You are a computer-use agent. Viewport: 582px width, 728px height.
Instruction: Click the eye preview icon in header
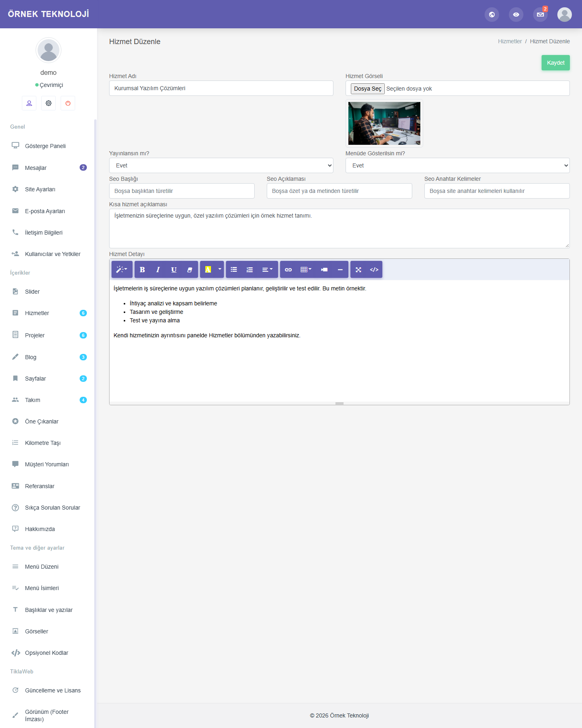tap(516, 15)
